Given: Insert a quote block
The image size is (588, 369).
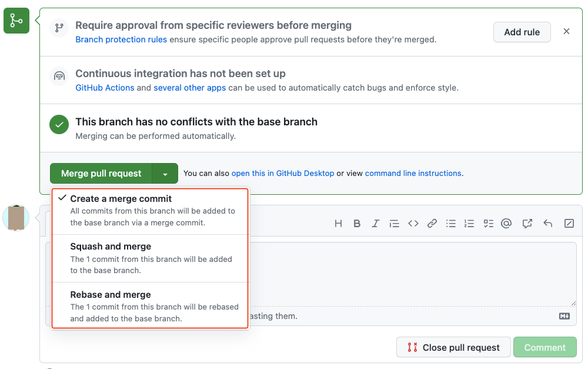Looking at the screenshot, I should [x=395, y=224].
